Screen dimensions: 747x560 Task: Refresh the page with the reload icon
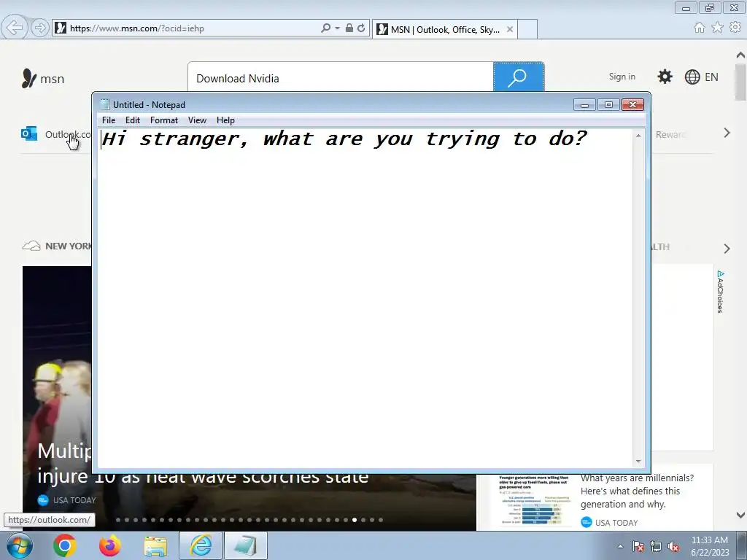362,28
